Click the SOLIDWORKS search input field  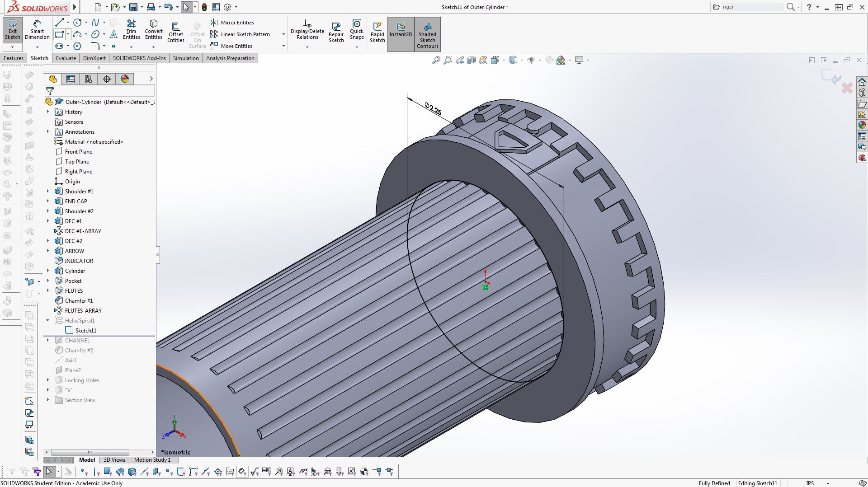pos(750,7)
